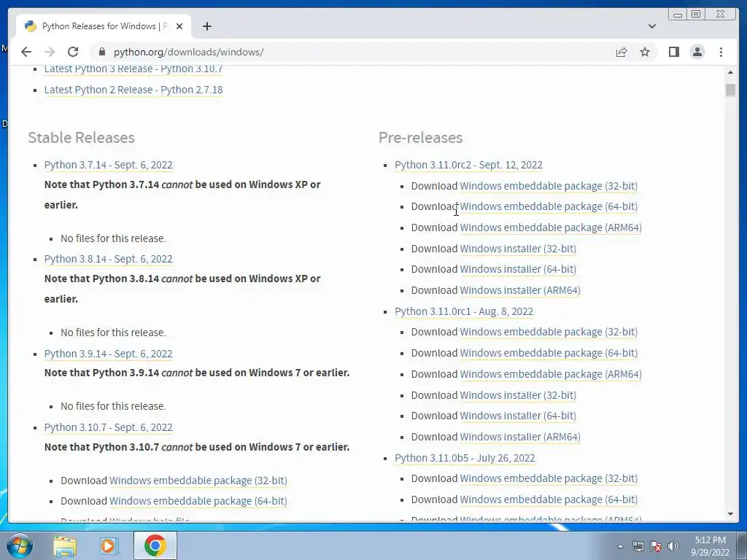The image size is (747, 560).
Task: View site info via the padlock icon
Action: [102, 52]
